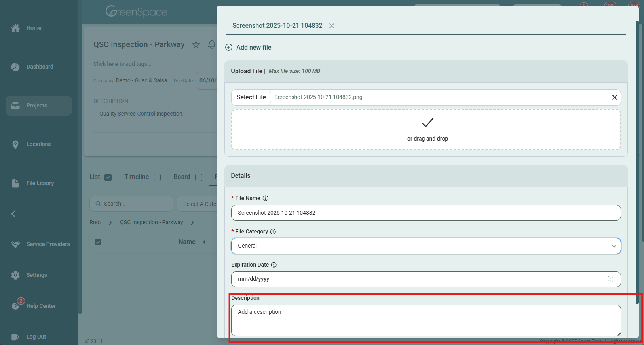Open the Projects section
Viewport: 644px width, 345px height.
click(39, 106)
